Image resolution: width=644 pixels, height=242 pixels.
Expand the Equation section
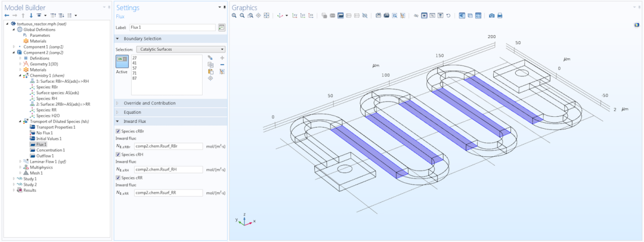coord(171,112)
